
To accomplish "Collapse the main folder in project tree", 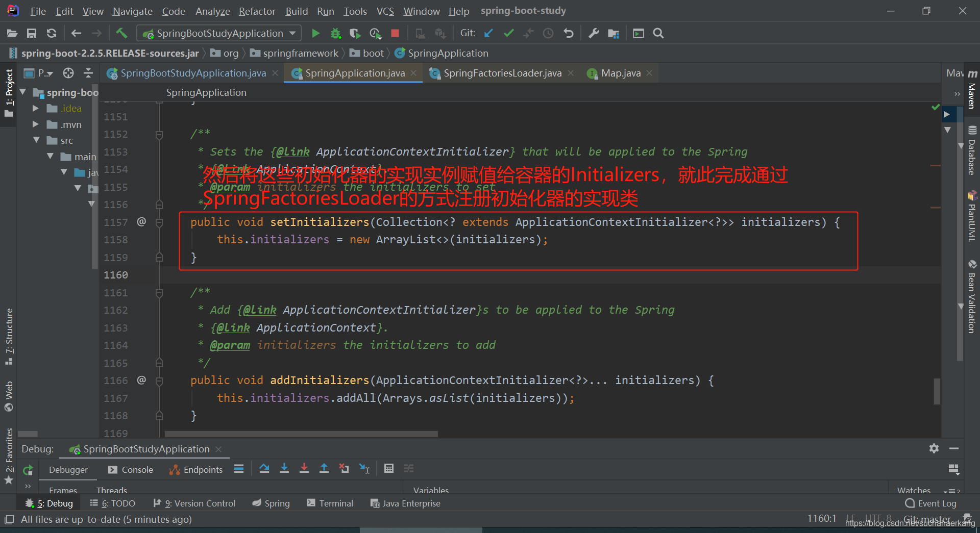I will point(50,156).
